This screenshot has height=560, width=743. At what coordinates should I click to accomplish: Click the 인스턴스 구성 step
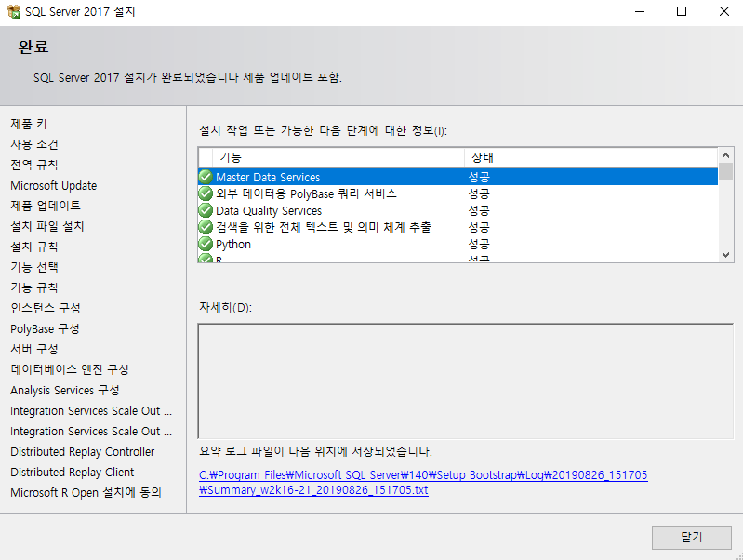click(x=46, y=308)
